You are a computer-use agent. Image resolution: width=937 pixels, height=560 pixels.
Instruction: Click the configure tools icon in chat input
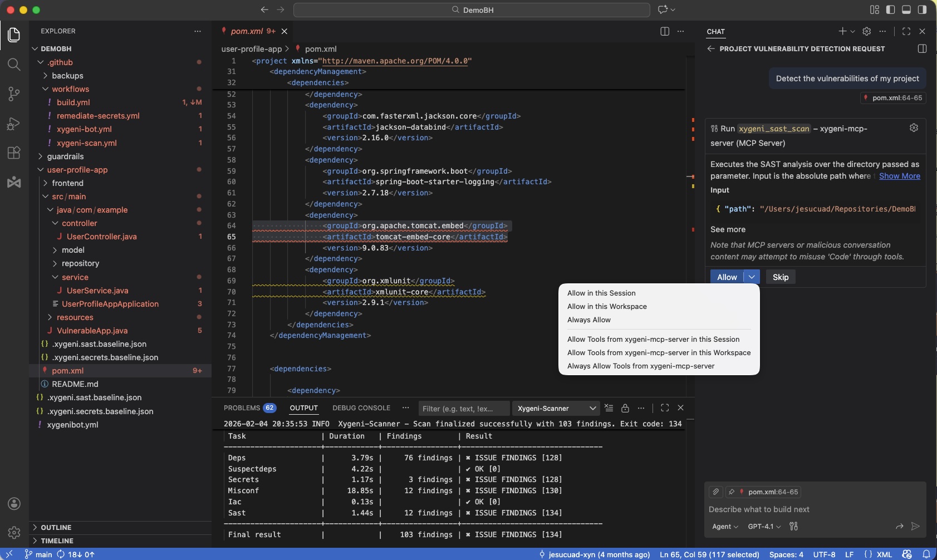pos(794,526)
